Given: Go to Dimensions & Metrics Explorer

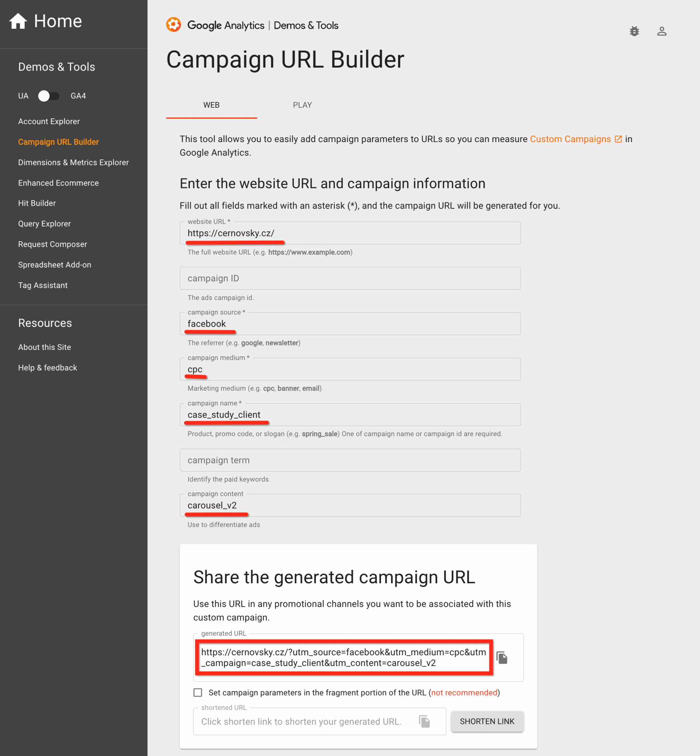Looking at the screenshot, I should (73, 162).
